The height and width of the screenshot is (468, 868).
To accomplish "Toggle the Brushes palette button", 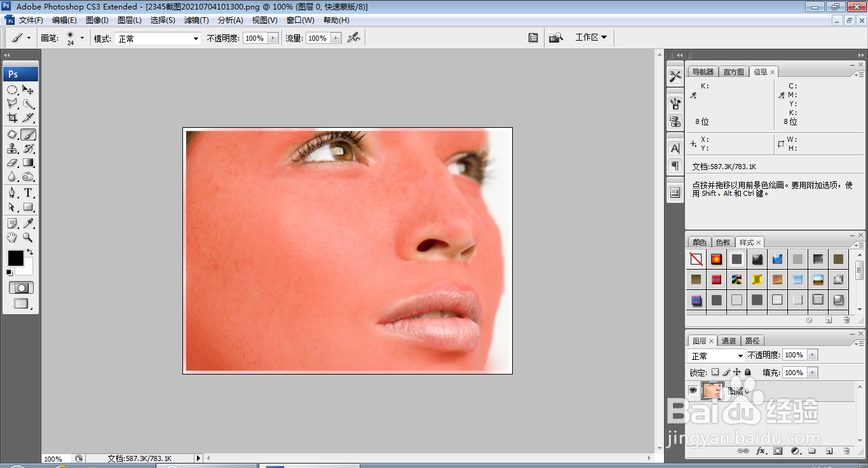I will coord(533,38).
